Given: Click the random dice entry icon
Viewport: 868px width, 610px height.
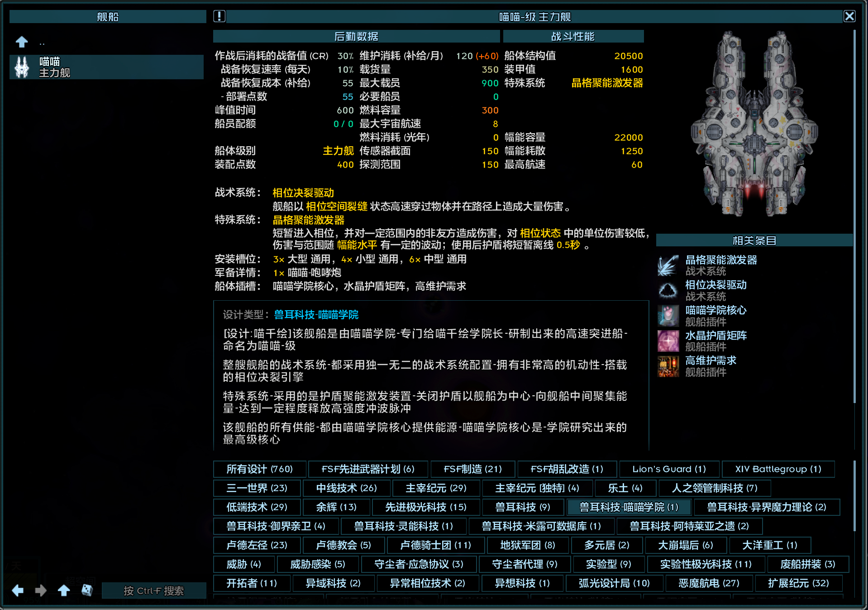Looking at the screenshot, I should click(x=87, y=590).
